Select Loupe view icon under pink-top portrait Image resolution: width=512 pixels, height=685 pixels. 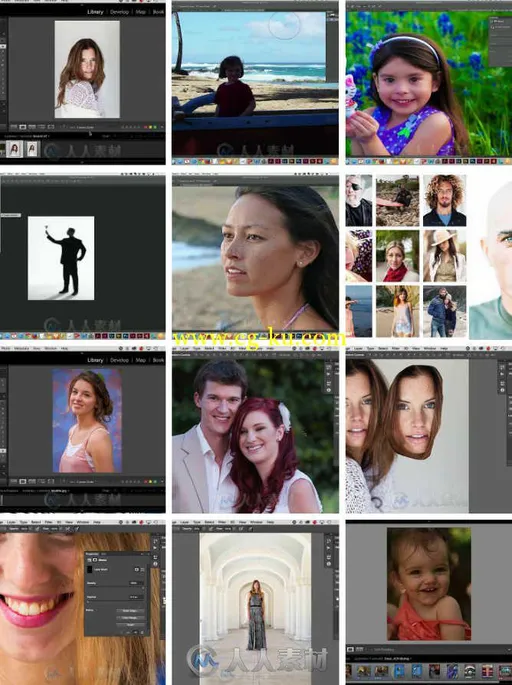tap(23, 481)
